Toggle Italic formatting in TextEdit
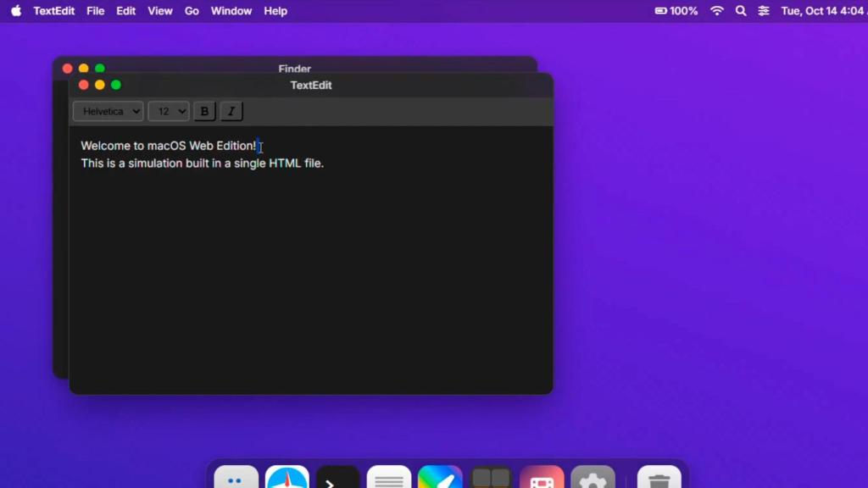This screenshot has width=868, height=488. [x=231, y=111]
